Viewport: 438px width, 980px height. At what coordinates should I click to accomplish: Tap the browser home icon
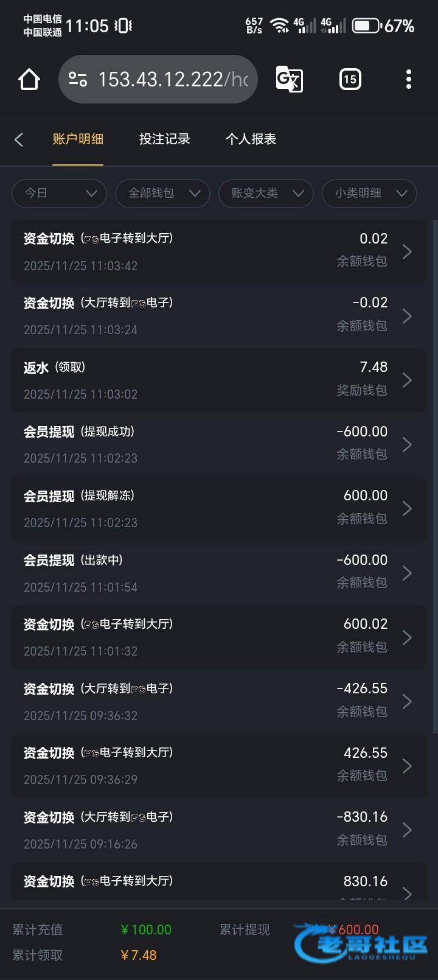29,79
